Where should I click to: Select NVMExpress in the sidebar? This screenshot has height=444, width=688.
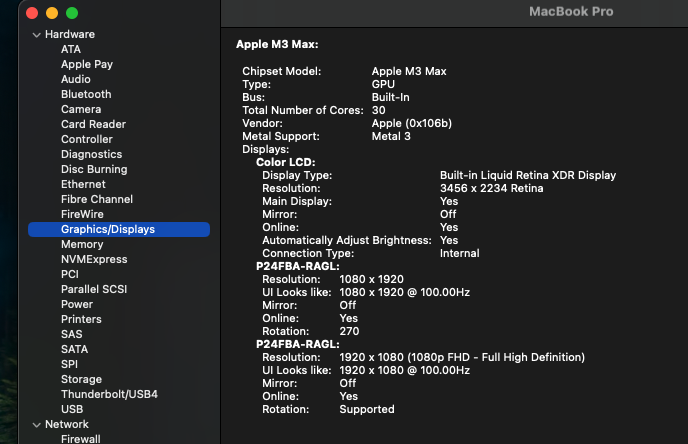(94, 259)
